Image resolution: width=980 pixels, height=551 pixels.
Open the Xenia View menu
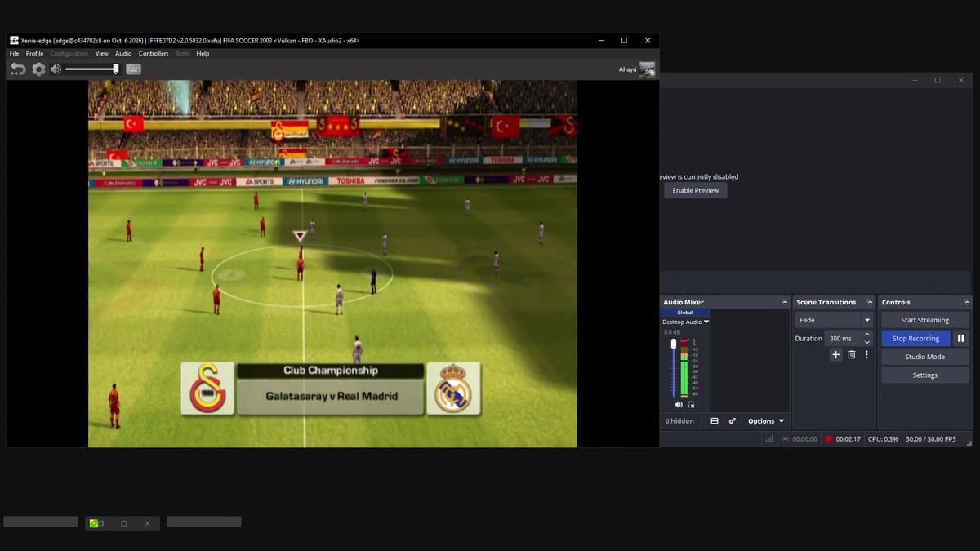click(101, 54)
